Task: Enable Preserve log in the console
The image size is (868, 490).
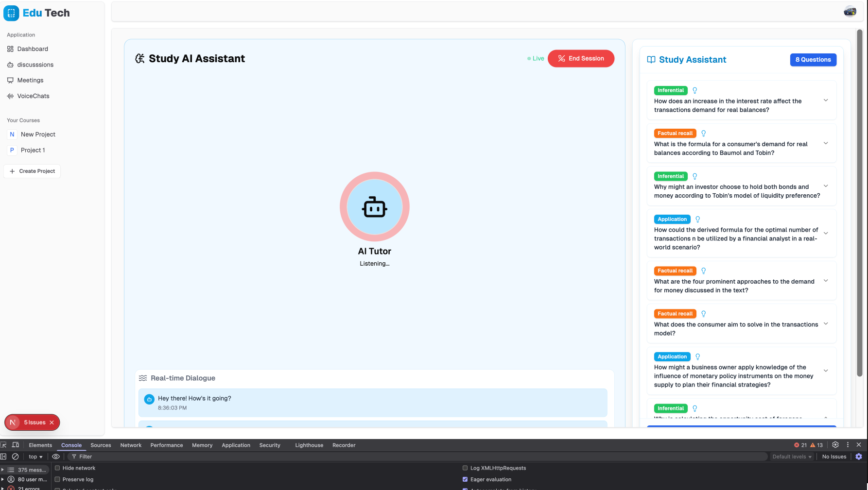Action: [x=57, y=479]
